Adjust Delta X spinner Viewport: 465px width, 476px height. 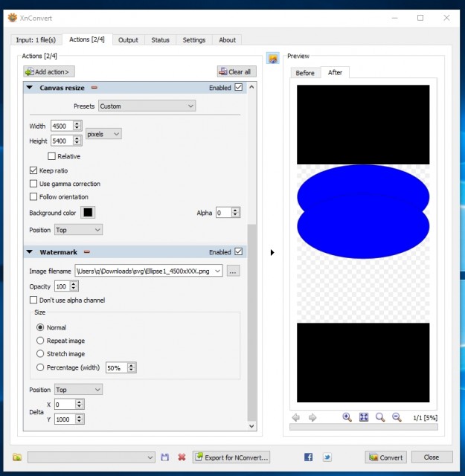[x=80, y=404]
